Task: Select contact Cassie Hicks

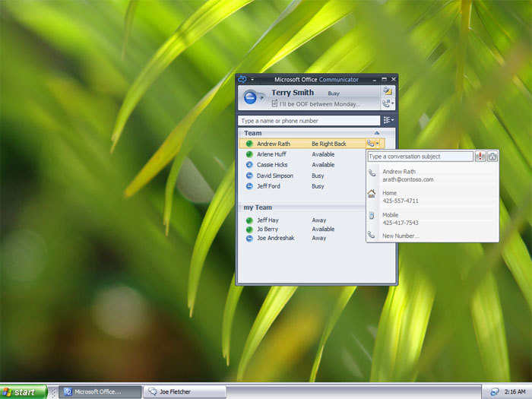Action: point(272,165)
